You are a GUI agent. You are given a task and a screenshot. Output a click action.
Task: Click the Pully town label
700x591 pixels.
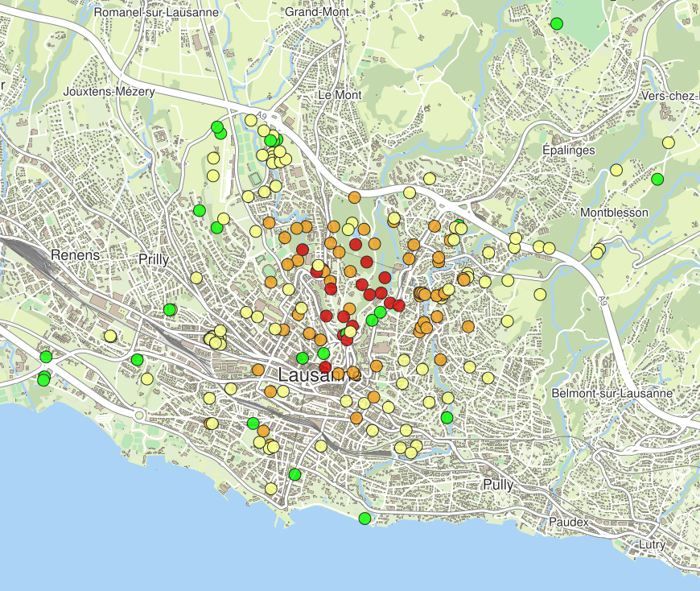[x=498, y=485]
